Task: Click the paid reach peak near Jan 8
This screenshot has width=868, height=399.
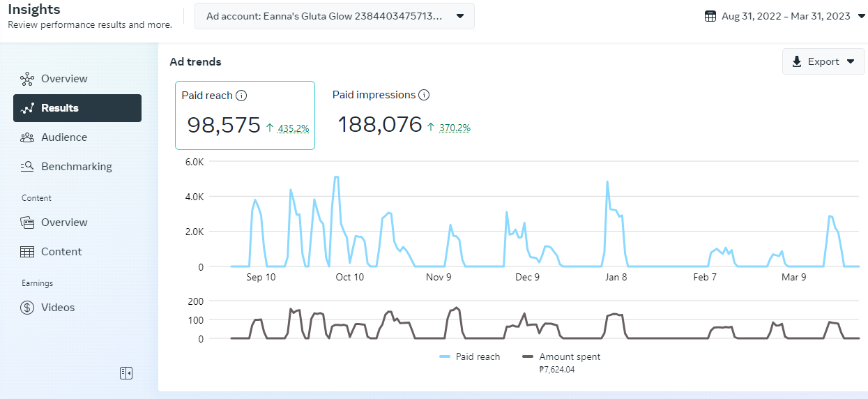Action: 607,182
